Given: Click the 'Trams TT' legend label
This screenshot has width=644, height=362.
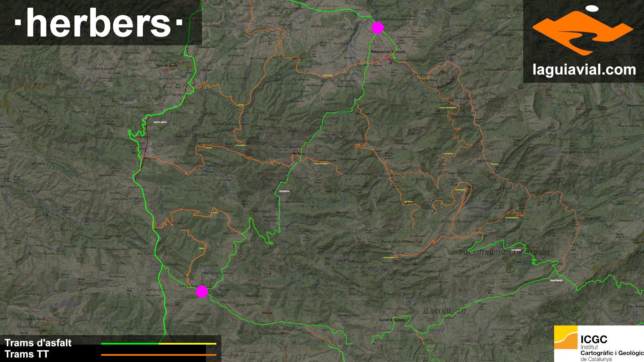Looking at the screenshot, I should [x=26, y=354].
